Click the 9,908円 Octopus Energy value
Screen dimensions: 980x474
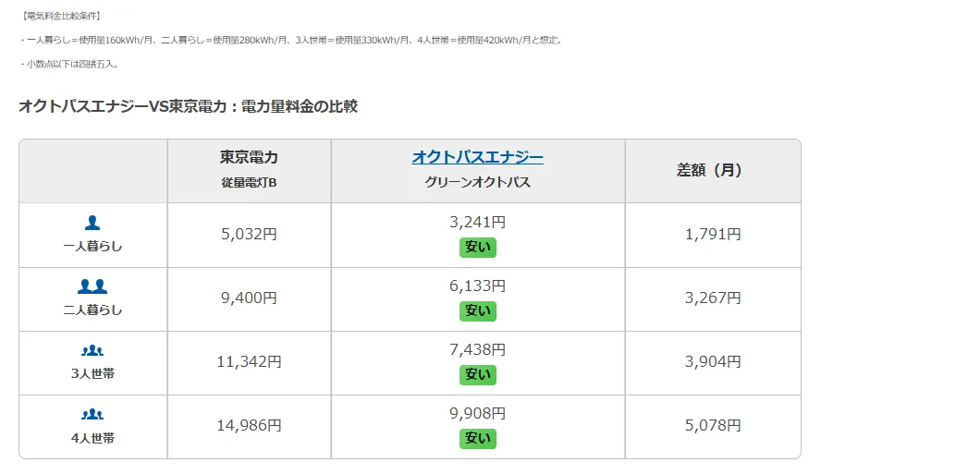(x=478, y=413)
